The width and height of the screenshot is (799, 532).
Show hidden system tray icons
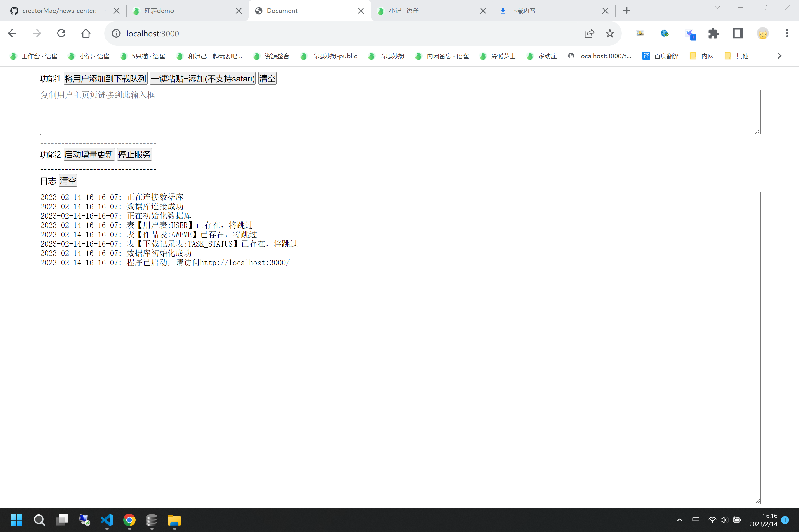680,520
